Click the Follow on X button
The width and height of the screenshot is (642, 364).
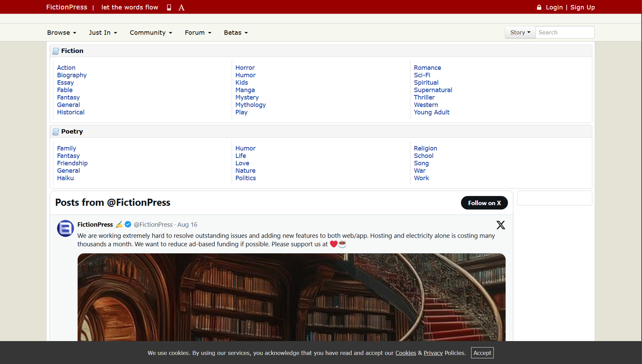click(484, 203)
